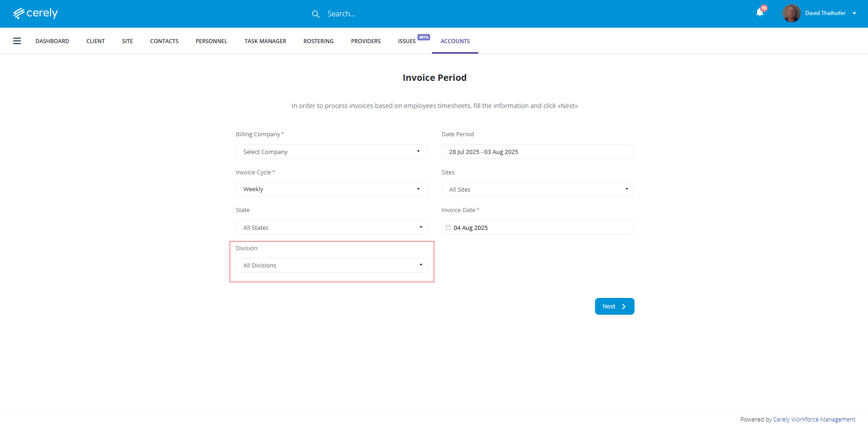Click the search magnifier icon

316,14
